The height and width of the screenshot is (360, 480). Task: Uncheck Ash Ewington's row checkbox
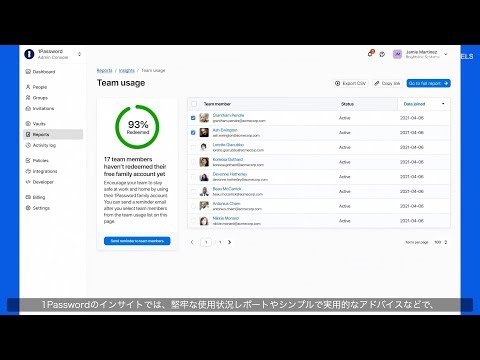[x=193, y=132]
